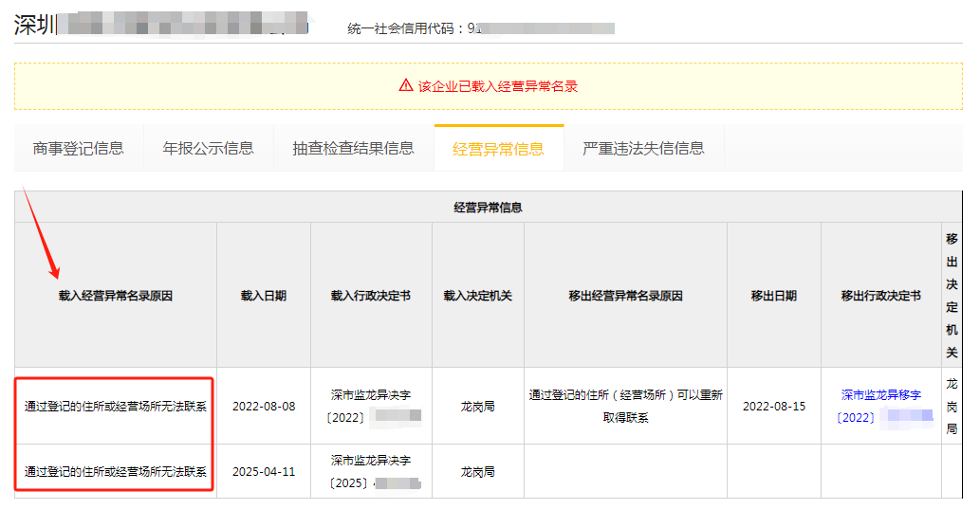The image size is (980, 509).
Task: Click the 2022-08-15 removal date cell
Action: click(x=774, y=406)
